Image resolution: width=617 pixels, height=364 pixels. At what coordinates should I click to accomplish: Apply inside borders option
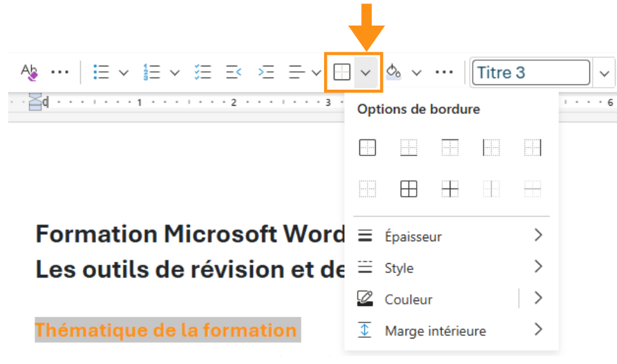(x=450, y=189)
